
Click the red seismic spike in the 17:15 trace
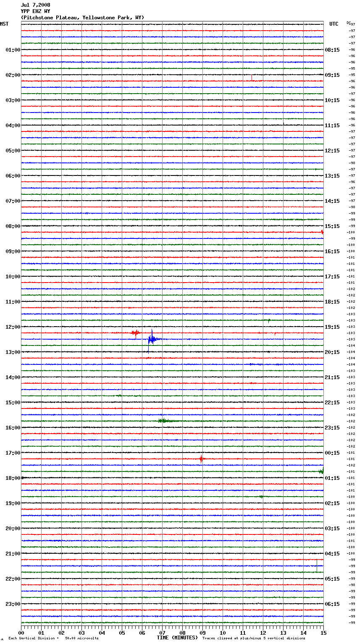(201, 459)
